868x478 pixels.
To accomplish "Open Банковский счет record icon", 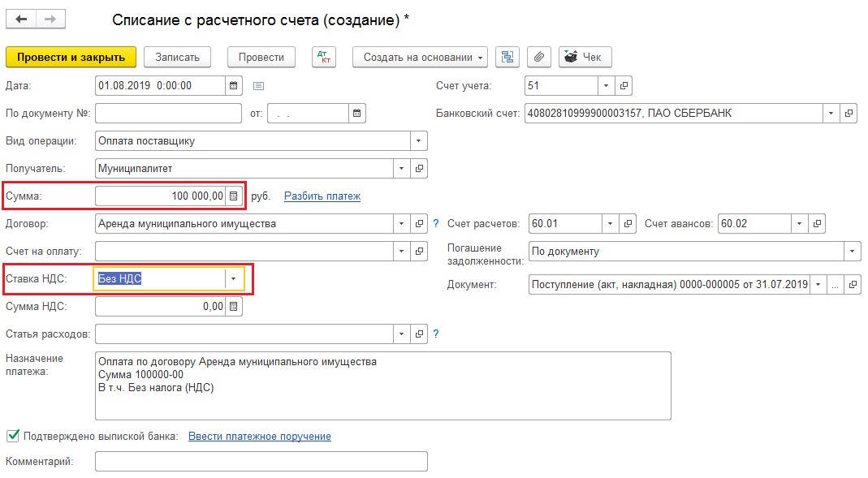I will click(x=849, y=113).
